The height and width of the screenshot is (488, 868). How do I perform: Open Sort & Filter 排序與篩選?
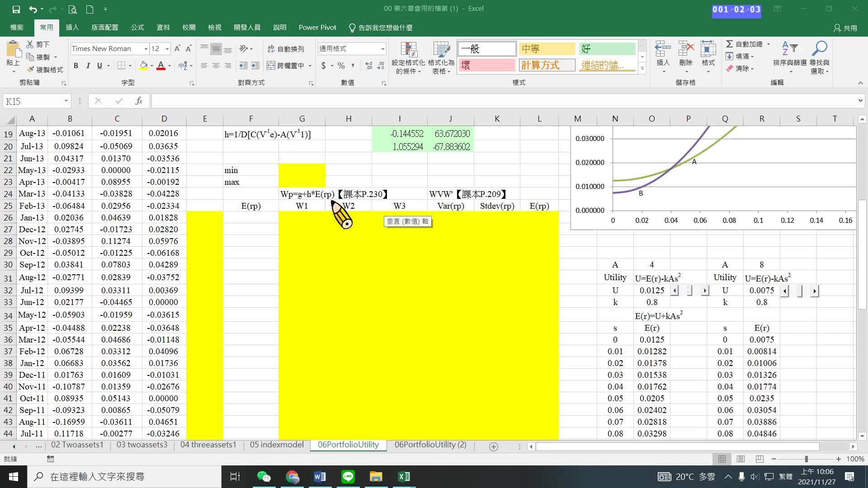790,58
